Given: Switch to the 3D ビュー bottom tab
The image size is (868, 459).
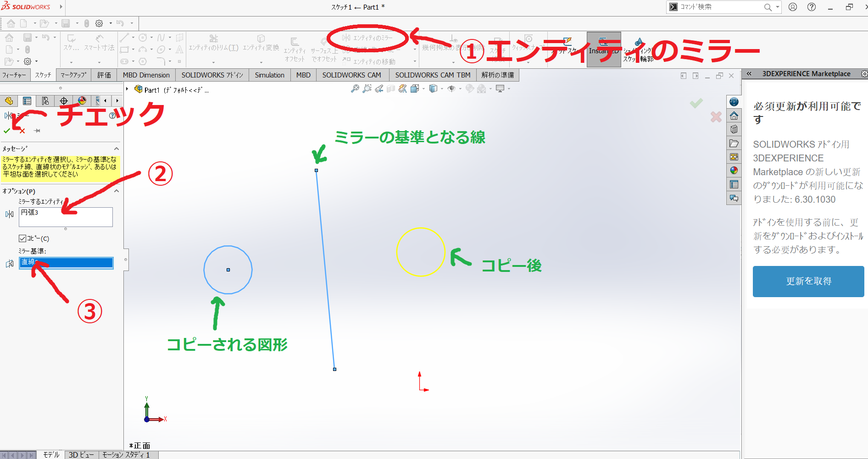Looking at the screenshot, I should point(81,455).
